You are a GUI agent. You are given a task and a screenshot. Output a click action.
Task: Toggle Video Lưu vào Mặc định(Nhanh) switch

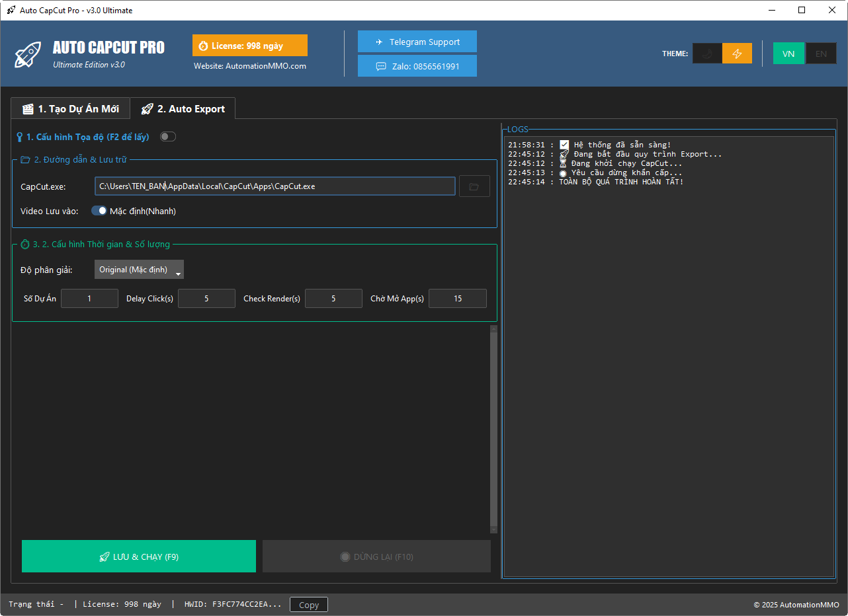[99, 211]
